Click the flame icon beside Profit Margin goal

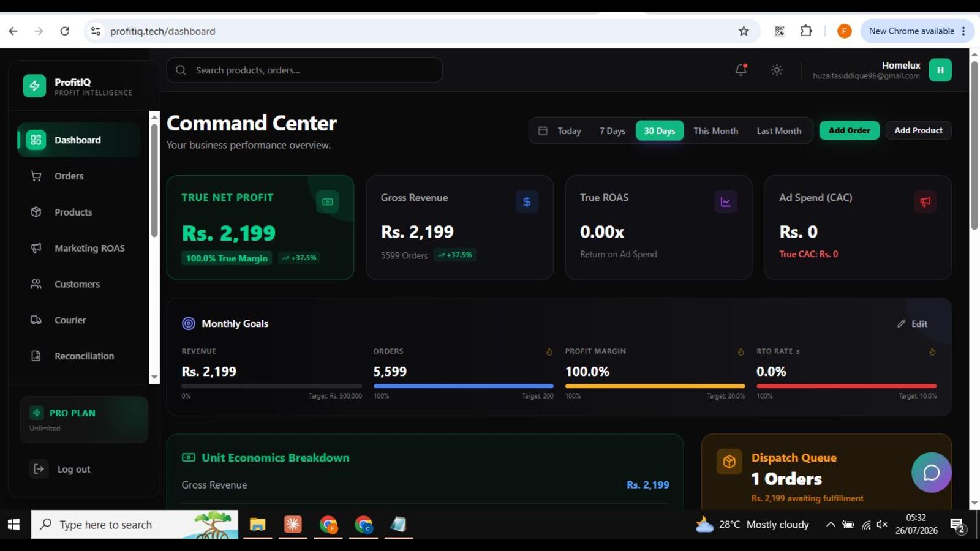(741, 351)
